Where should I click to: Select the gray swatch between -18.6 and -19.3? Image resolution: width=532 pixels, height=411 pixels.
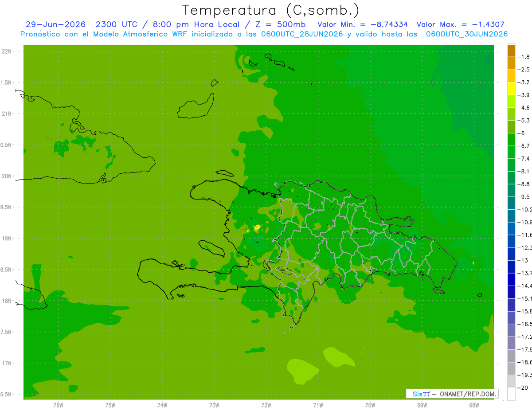(x=511, y=368)
